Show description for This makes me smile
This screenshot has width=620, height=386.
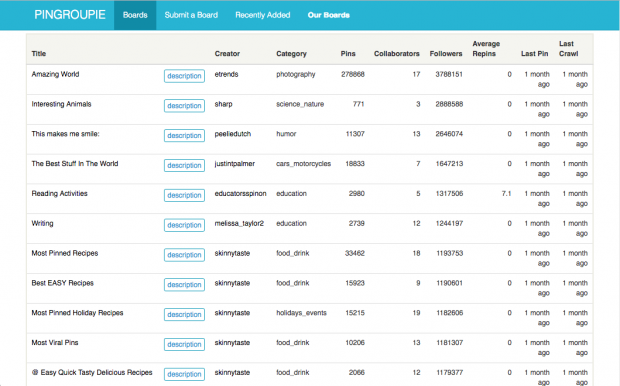184,135
